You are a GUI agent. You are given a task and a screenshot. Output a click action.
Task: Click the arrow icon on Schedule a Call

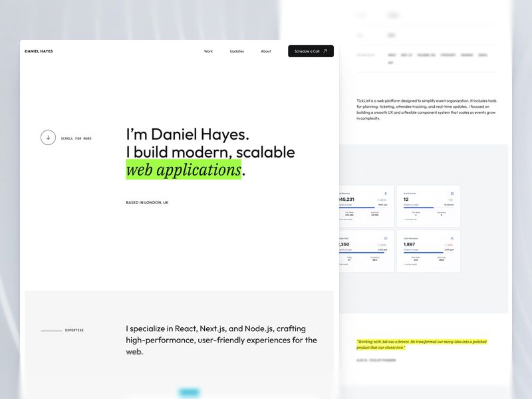click(325, 51)
